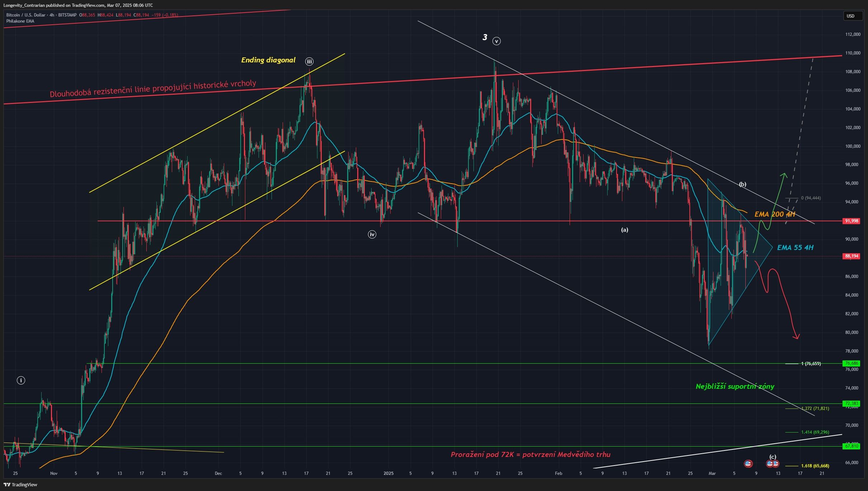Click the TradingView logo at bottom left
868x491 pixels.
pyautogui.click(x=20, y=485)
